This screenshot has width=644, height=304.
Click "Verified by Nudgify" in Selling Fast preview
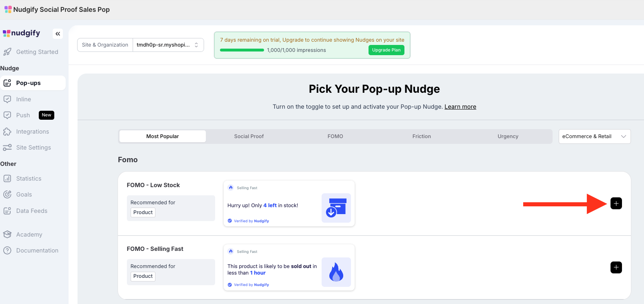(x=251, y=285)
